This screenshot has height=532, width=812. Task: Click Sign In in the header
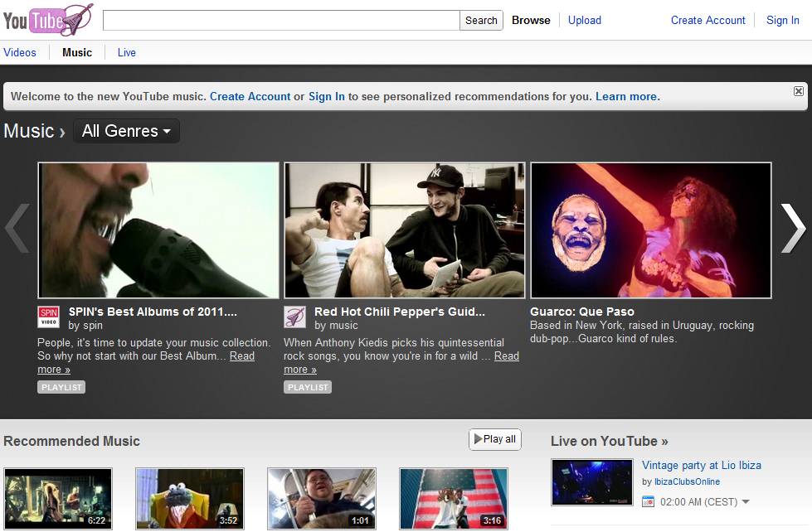tap(782, 20)
